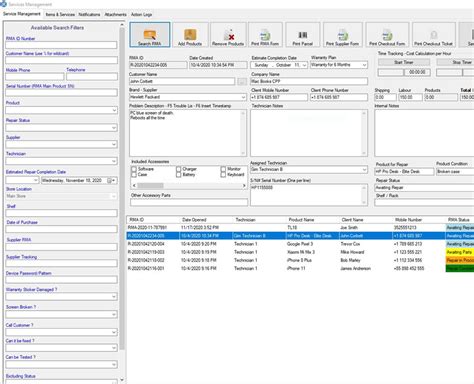Click the Search RMA toolbar button
The height and width of the screenshot is (384, 474).
(x=150, y=35)
